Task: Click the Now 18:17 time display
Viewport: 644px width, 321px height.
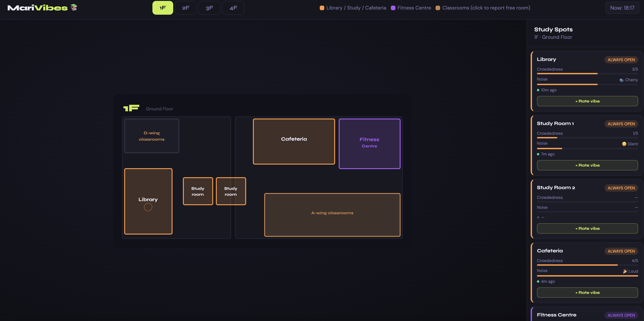Action: [622, 8]
